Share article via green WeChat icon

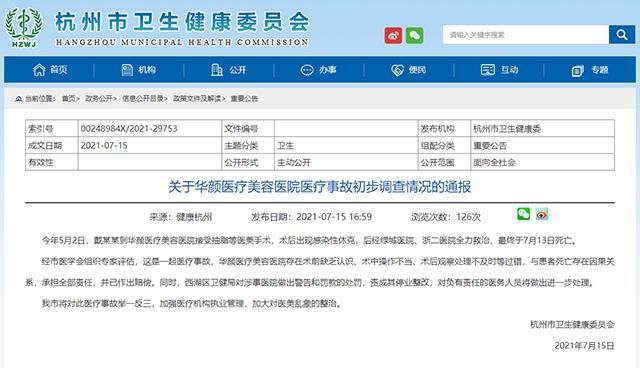(523, 214)
